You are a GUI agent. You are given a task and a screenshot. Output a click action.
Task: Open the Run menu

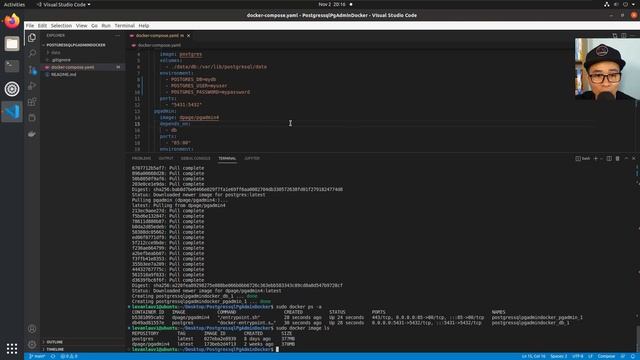point(106,25)
